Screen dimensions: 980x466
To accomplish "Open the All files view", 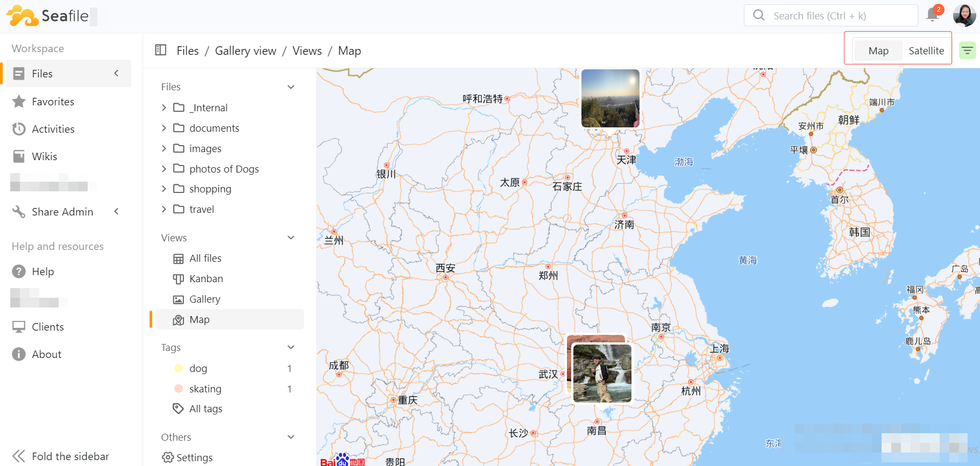I will coord(205,258).
